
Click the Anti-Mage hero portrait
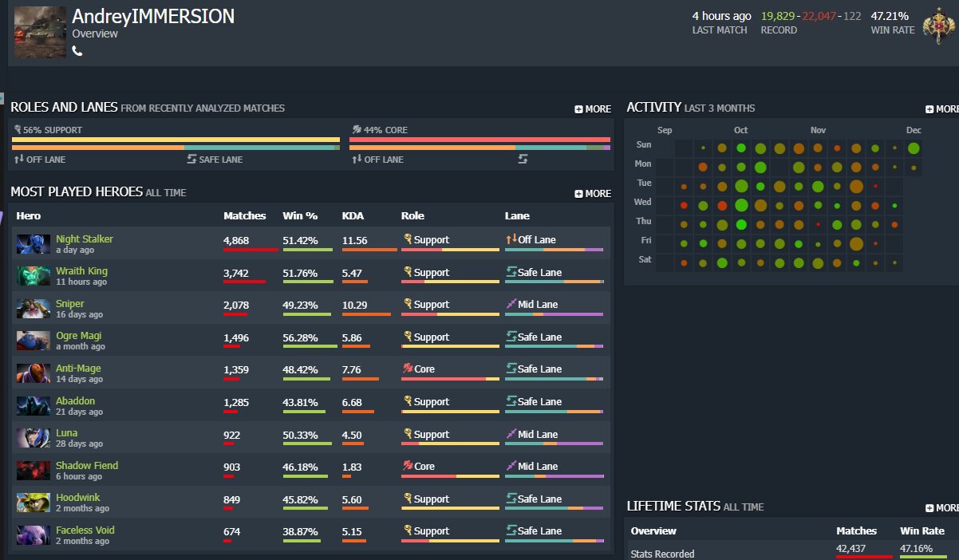pos(34,373)
